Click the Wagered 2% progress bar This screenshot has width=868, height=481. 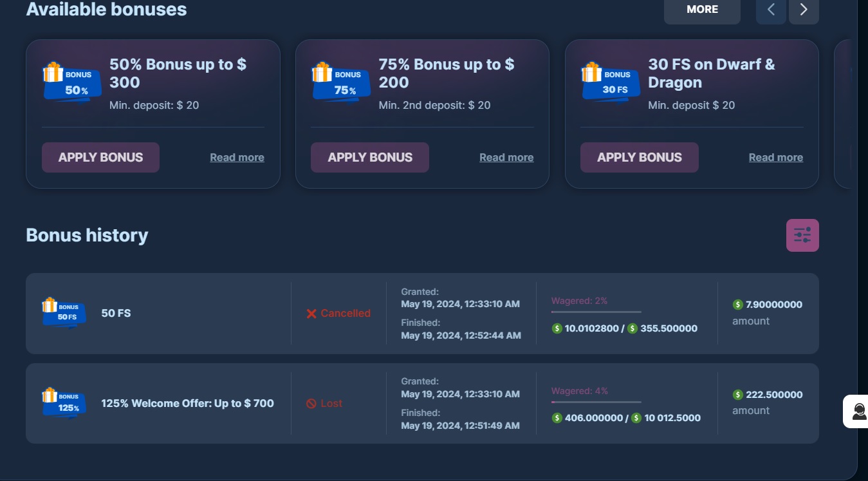point(596,312)
